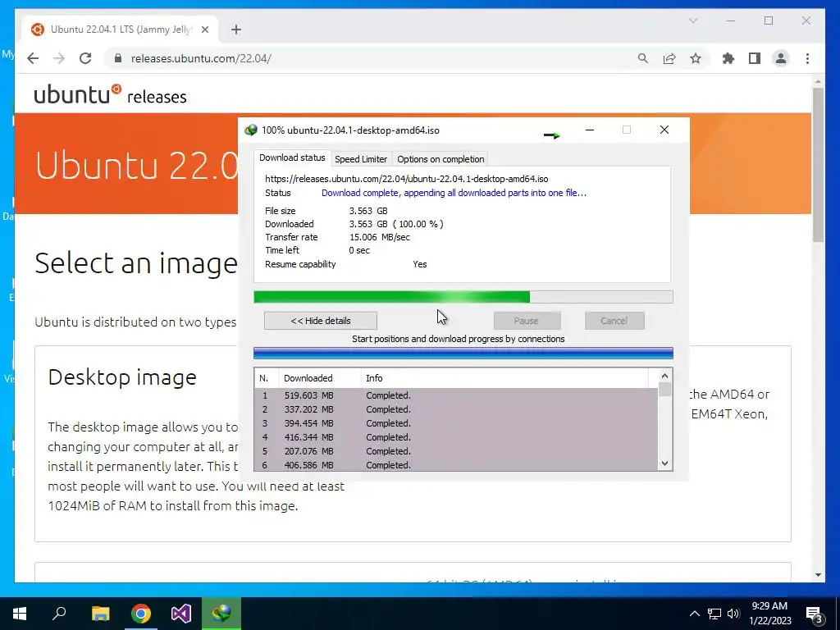Click the Info column header
Viewport: 840px width, 630px height.
tap(504, 378)
